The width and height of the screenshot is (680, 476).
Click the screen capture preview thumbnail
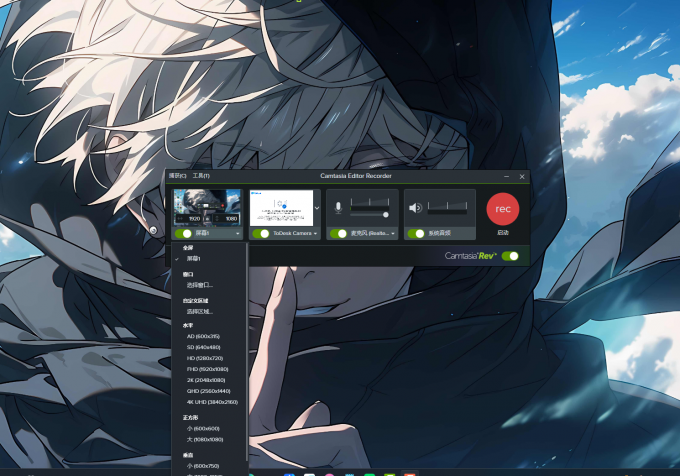pos(207,208)
